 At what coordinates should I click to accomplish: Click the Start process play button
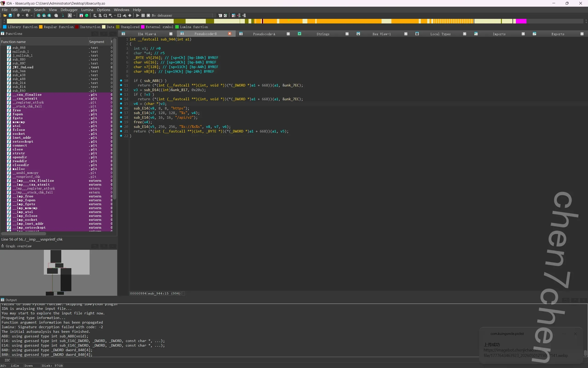(x=138, y=15)
